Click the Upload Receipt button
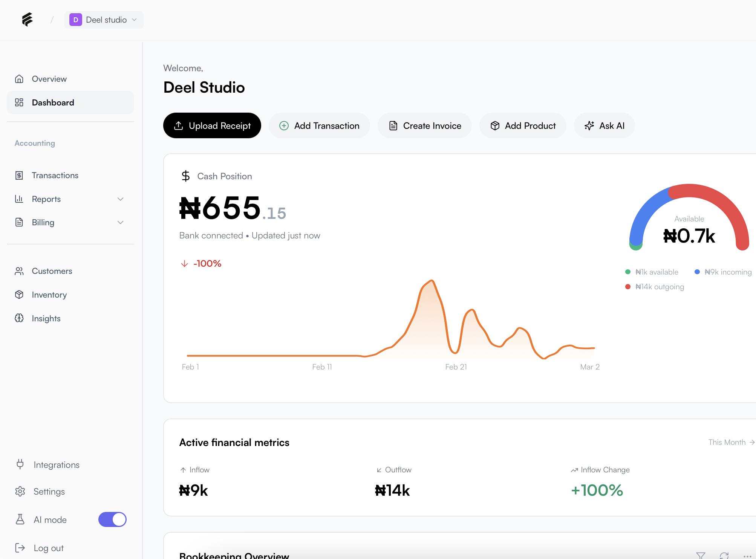Viewport: 756px width, 559px height. (212, 125)
